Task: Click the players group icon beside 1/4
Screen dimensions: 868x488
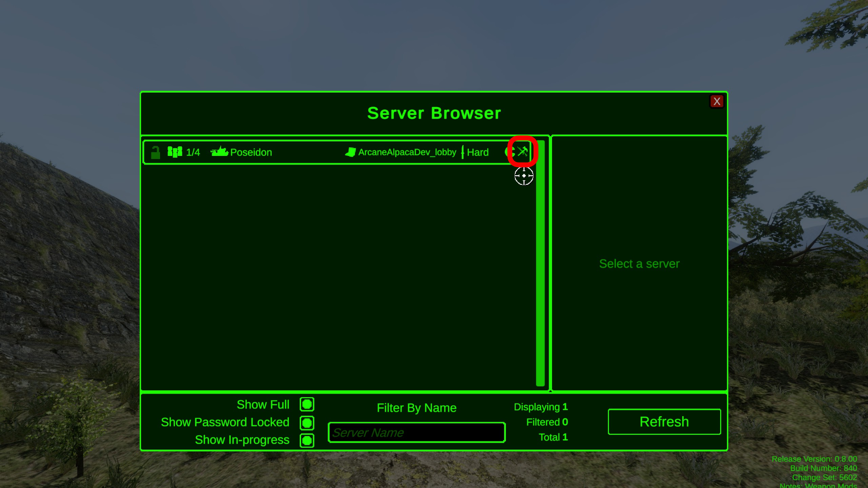Action: pos(175,152)
